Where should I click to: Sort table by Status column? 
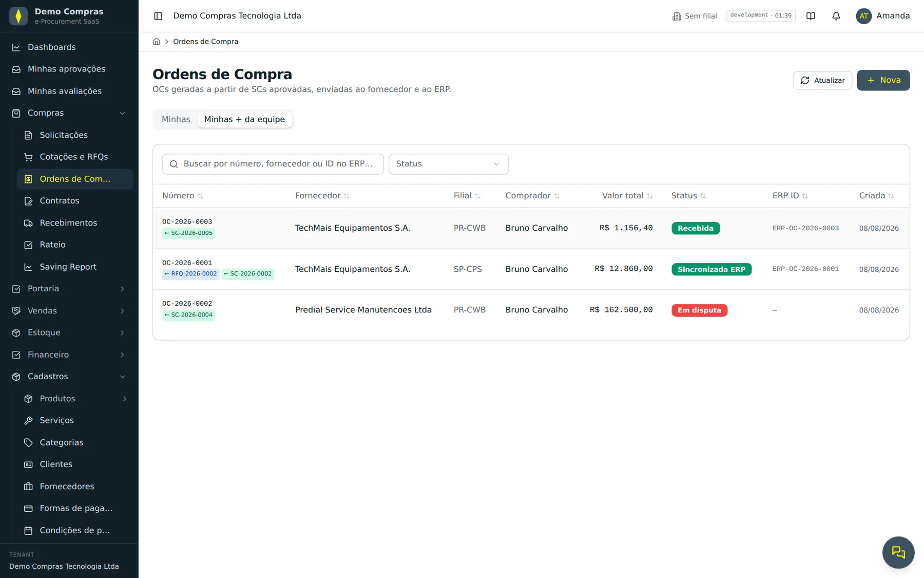pos(688,196)
